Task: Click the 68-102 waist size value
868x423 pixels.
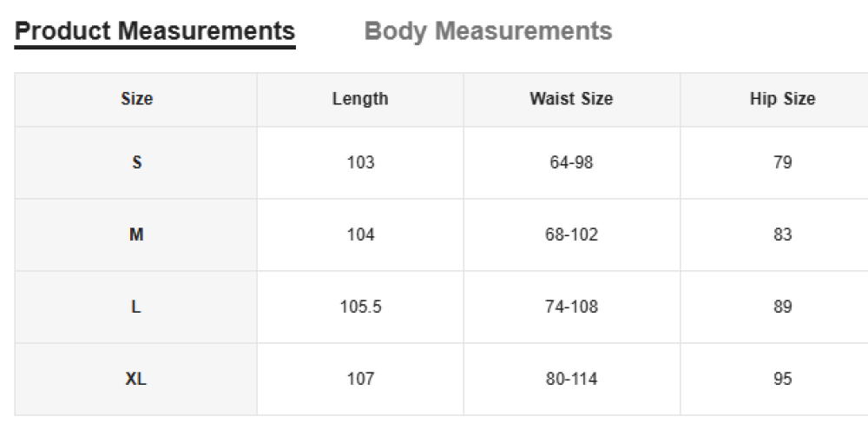Action: click(571, 235)
